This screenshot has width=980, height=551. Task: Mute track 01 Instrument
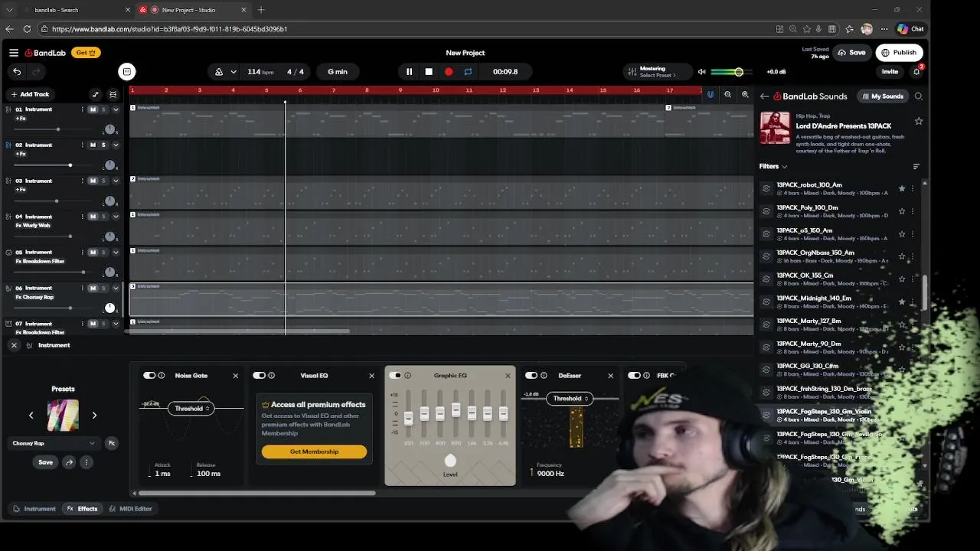93,109
